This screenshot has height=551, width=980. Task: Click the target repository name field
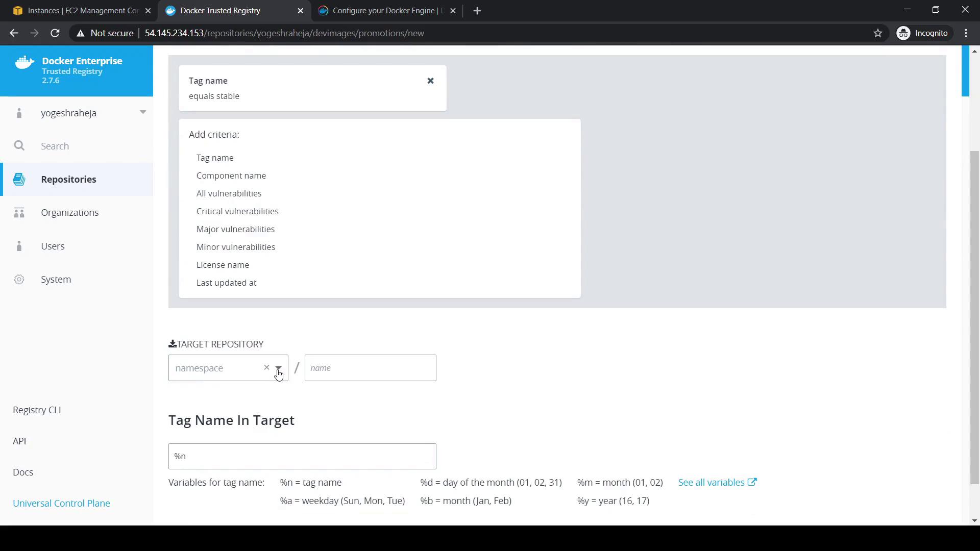tap(370, 368)
